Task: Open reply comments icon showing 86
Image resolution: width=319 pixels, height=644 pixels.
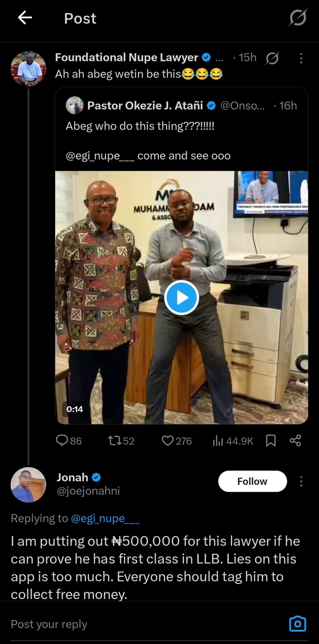Action: click(62, 441)
